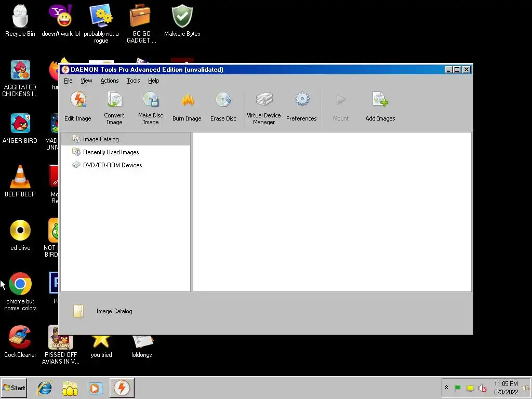The image size is (532, 399).
Task: Select the ANGER BIRD desktop icon
Action: pos(20,128)
